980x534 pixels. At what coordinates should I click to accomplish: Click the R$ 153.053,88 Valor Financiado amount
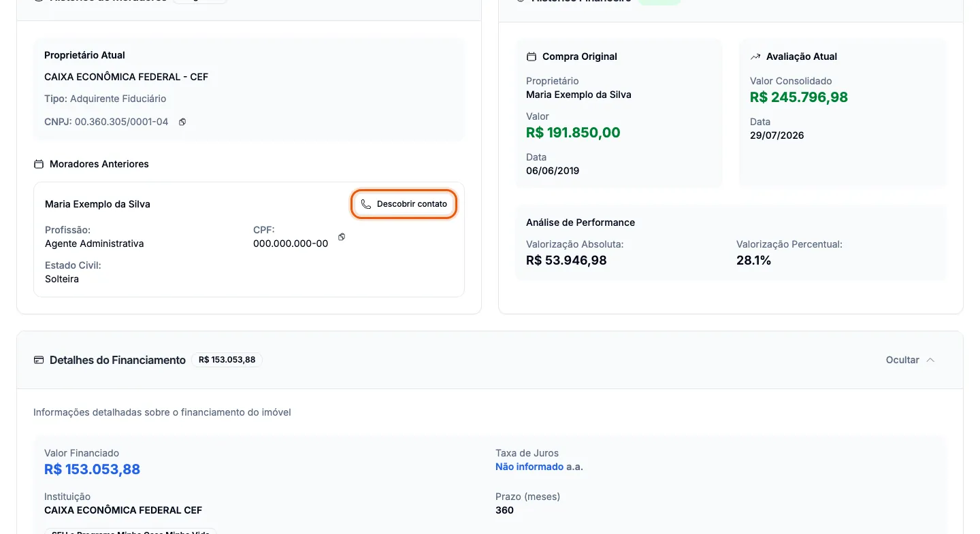pos(92,469)
